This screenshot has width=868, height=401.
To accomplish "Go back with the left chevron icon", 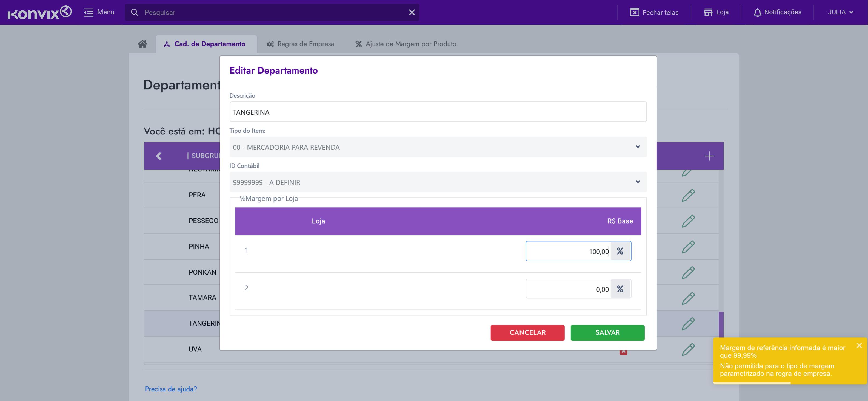I will coord(159,156).
